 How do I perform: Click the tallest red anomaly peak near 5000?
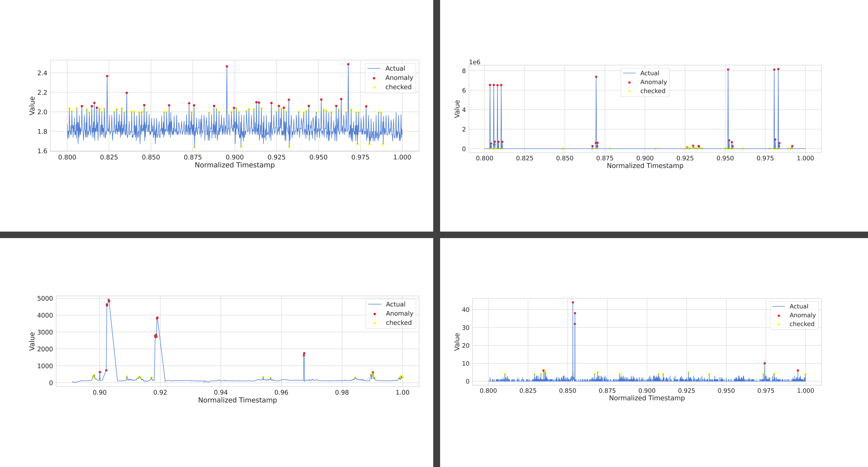(108, 300)
